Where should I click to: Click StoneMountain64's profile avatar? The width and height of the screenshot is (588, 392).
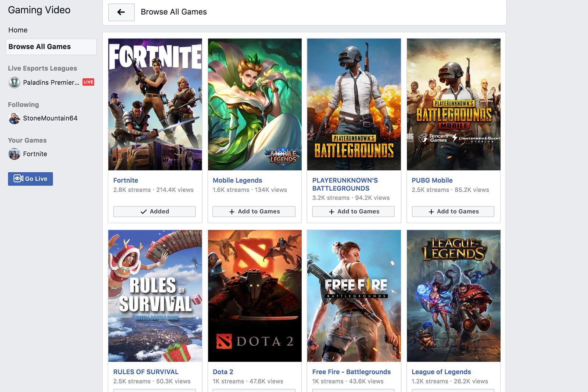[x=14, y=118]
